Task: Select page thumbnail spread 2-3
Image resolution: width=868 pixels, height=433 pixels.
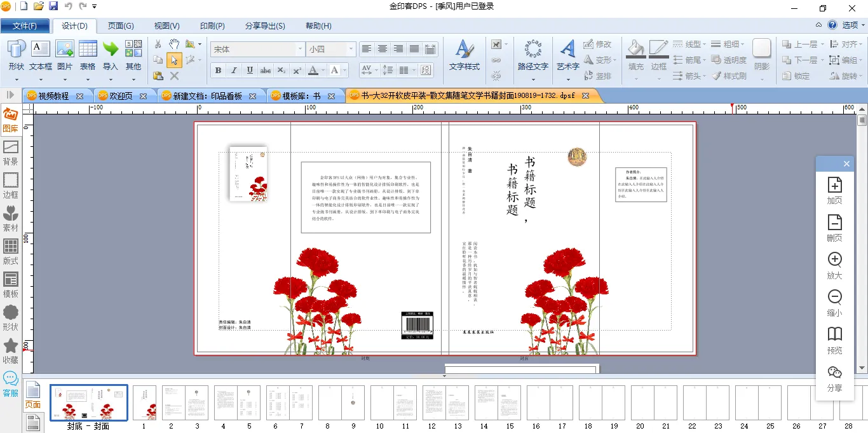Action: click(184, 402)
